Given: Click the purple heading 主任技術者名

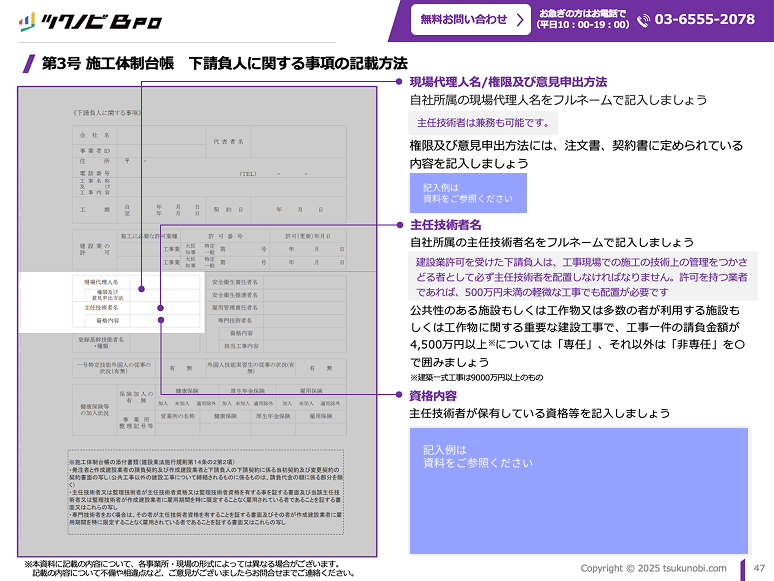Looking at the screenshot, I should pyautogui.click(x=446, y=225).
